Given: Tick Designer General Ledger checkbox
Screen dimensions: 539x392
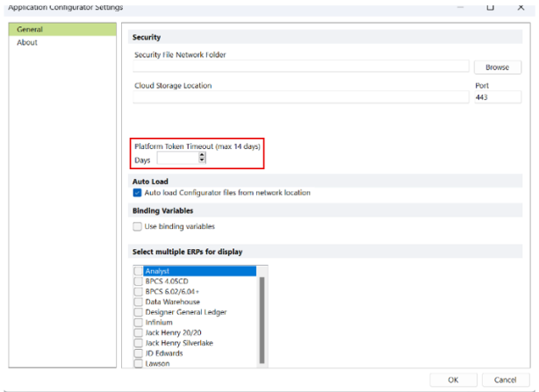Looking at the screenshot, I should [138, 312].
